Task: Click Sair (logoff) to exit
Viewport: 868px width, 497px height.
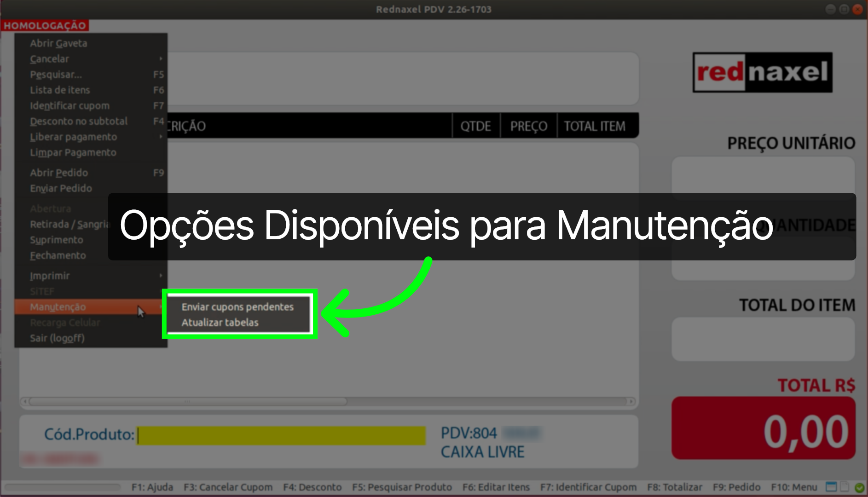Action: tap(59, 338)
